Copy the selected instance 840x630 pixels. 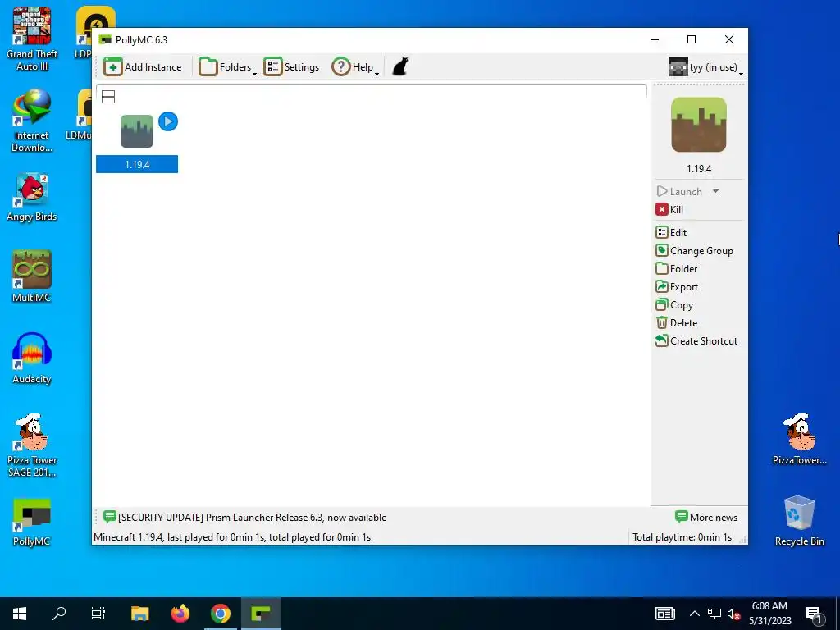pyautogui.click(x=674, y=305)
